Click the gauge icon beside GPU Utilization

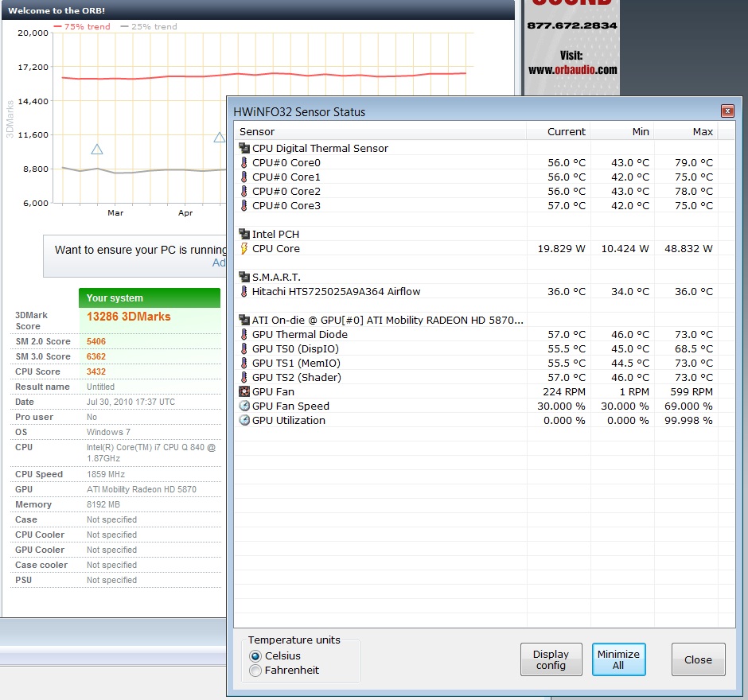pyautogui.click(x=244, y=420)
